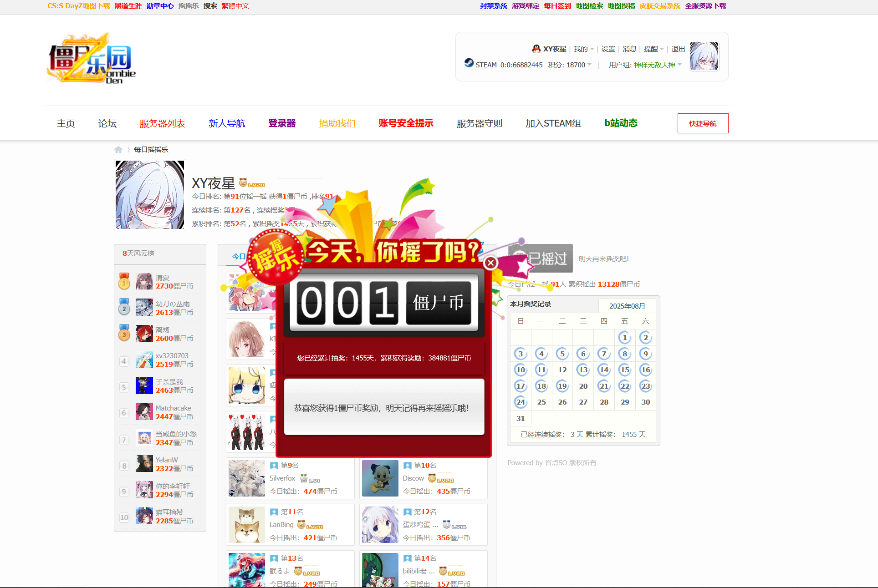
Task: Click 每日签到 top link
Action: [557, 6]
